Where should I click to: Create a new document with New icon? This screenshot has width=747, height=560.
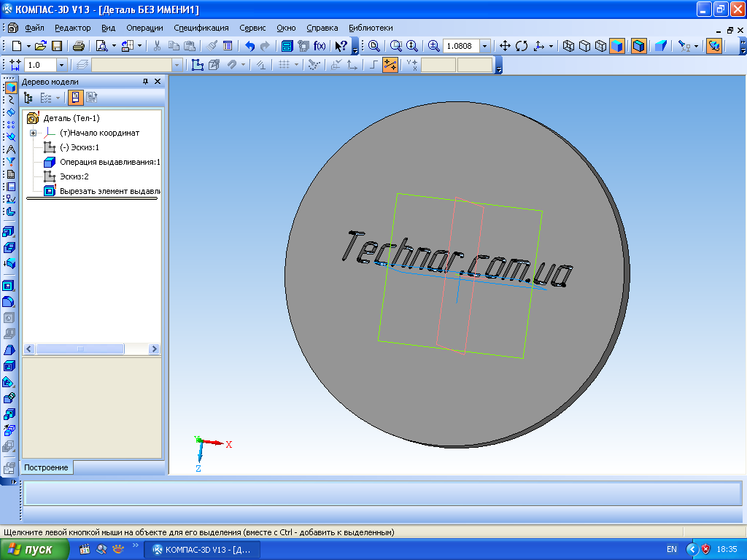click(x=17, y=46)
